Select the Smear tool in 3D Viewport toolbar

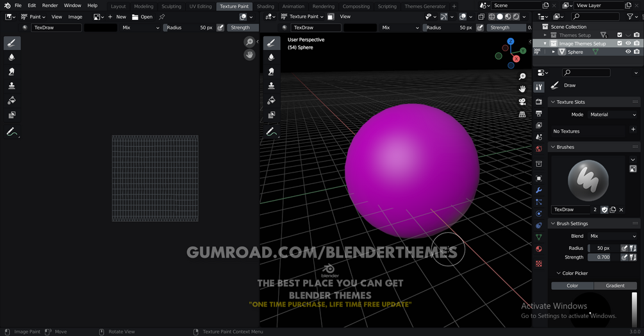(272, 71)
